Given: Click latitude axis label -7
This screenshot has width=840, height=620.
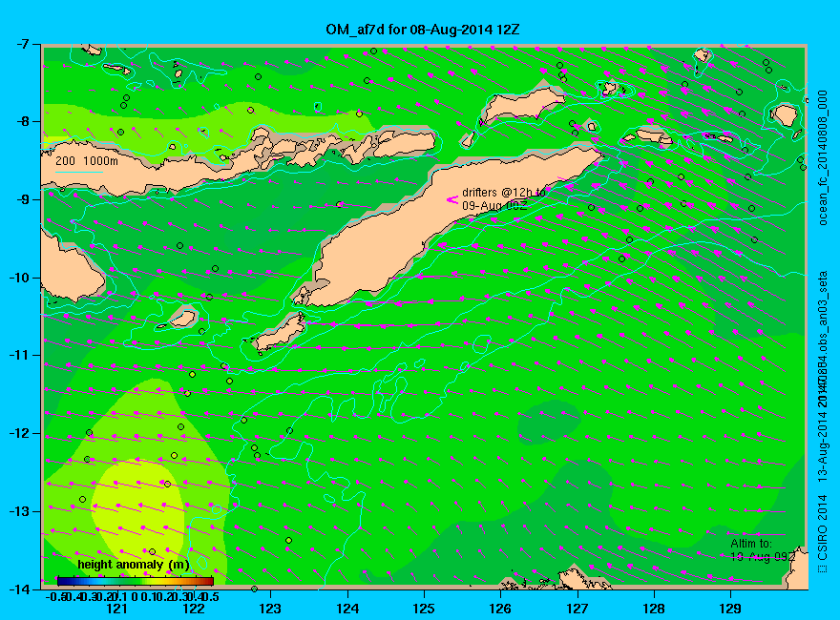Looking at the screenshot, I should tap(21, 44).
